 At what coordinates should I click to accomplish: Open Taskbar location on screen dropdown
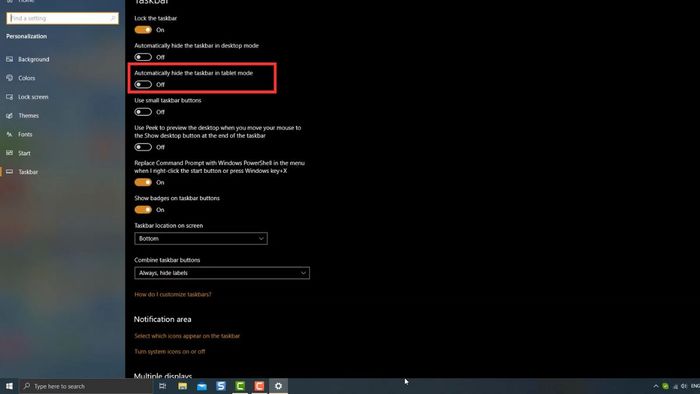point(201,238)
